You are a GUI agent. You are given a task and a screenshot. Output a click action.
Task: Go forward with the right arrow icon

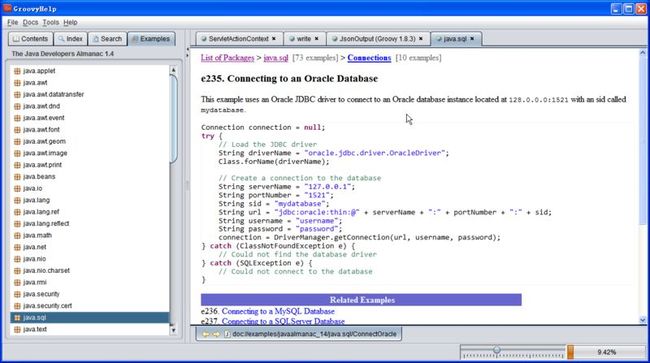click(x=216, y=334)
